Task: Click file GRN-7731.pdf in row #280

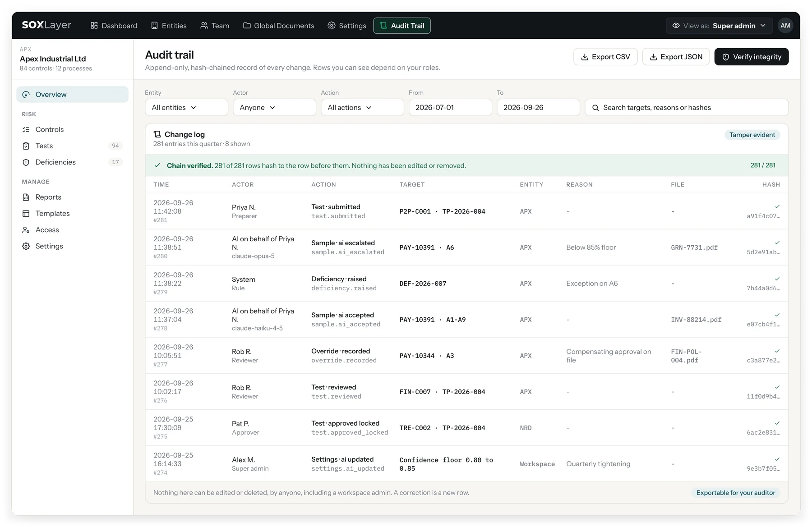Action: coord(694,247)
